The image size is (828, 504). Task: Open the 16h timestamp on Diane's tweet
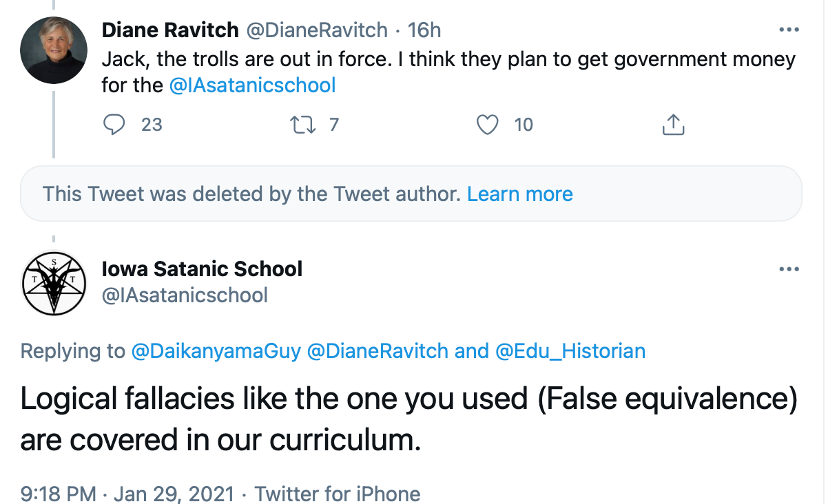coord(424,30)
